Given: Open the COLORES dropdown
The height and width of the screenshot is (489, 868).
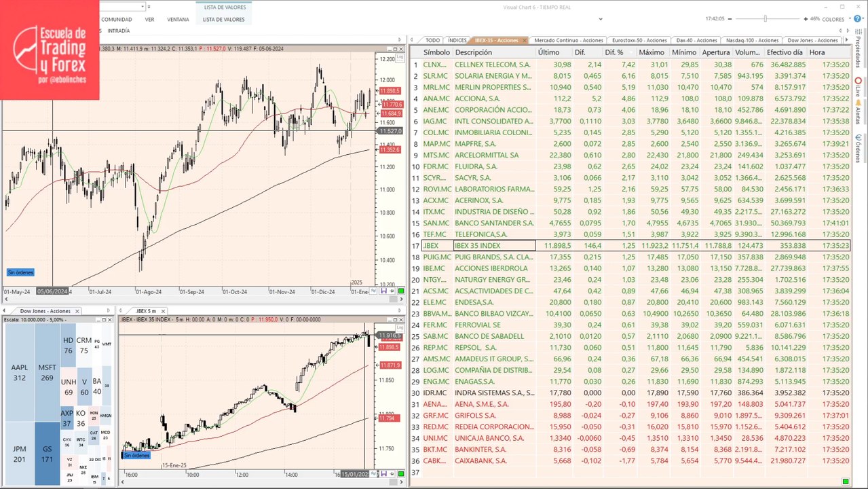Looking at the screenshot, I should (835, 19).
